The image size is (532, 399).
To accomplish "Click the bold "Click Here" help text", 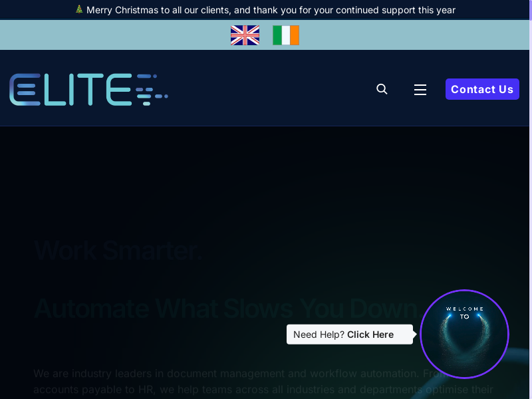I will (x=370, y=334).
